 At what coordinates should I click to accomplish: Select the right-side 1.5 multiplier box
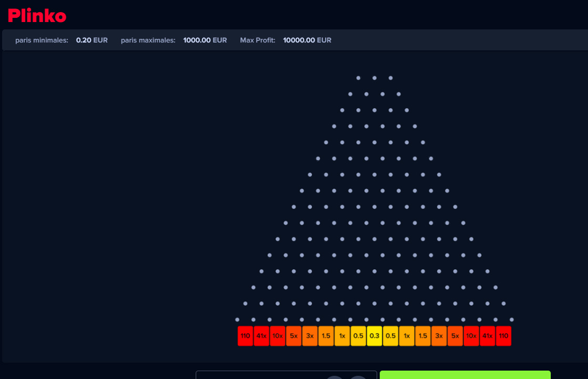[x=423, y=336]
